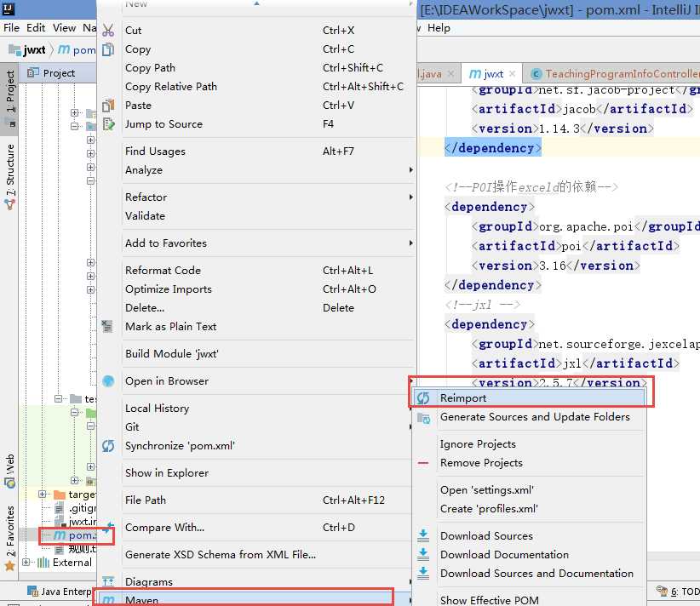Click the Maven m icon in menu

pos(108,600)
